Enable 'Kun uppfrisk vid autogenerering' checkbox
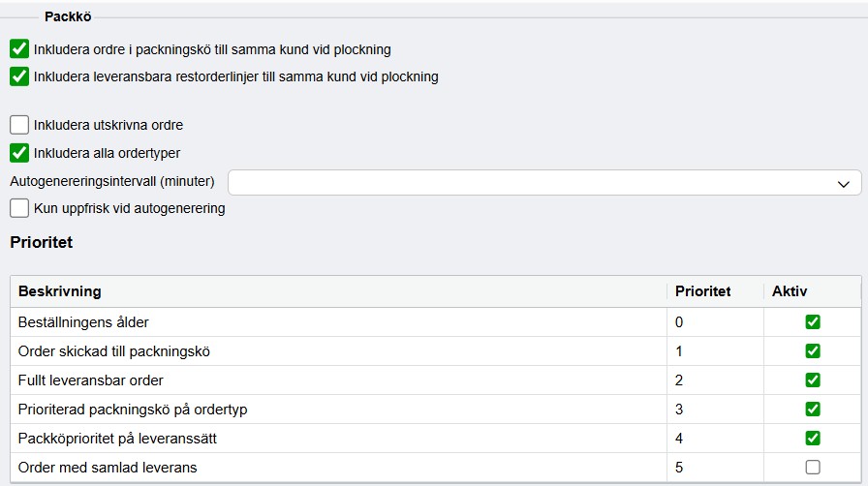The width and height of the screenshot is (868, 486). [19, 208]
